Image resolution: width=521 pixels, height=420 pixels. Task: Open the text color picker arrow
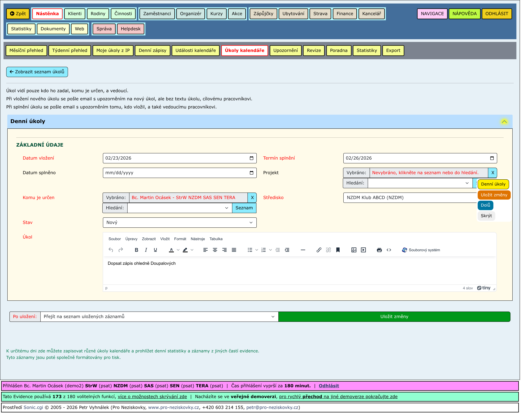point(178,250)
